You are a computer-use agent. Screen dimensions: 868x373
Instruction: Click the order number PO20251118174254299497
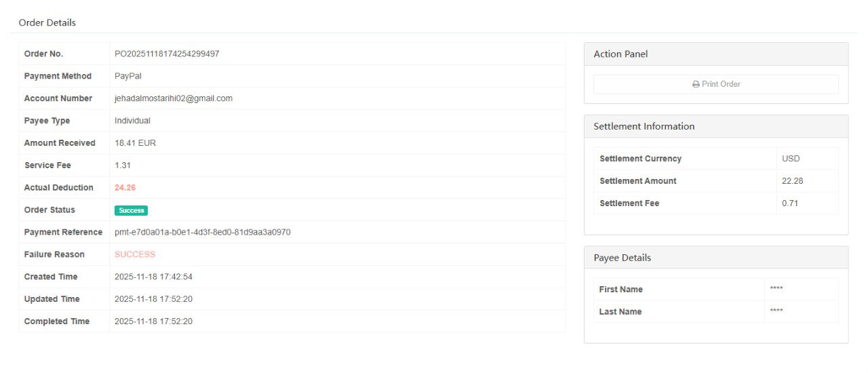point(167,54)
